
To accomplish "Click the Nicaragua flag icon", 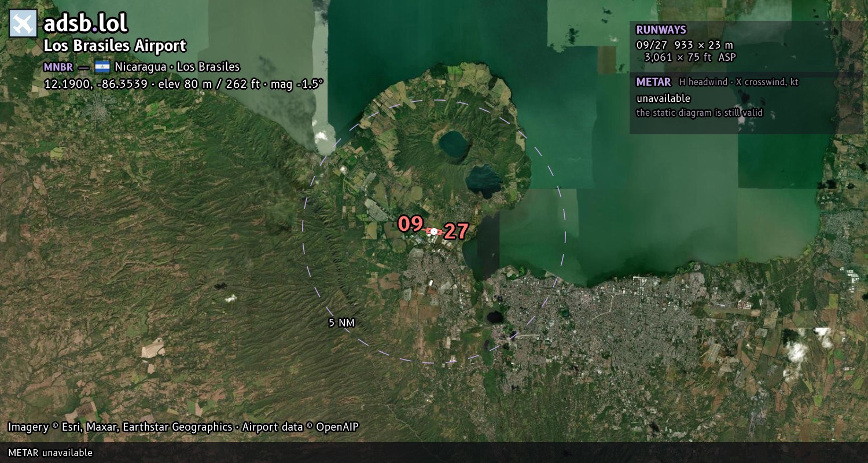I will [102, 67].
